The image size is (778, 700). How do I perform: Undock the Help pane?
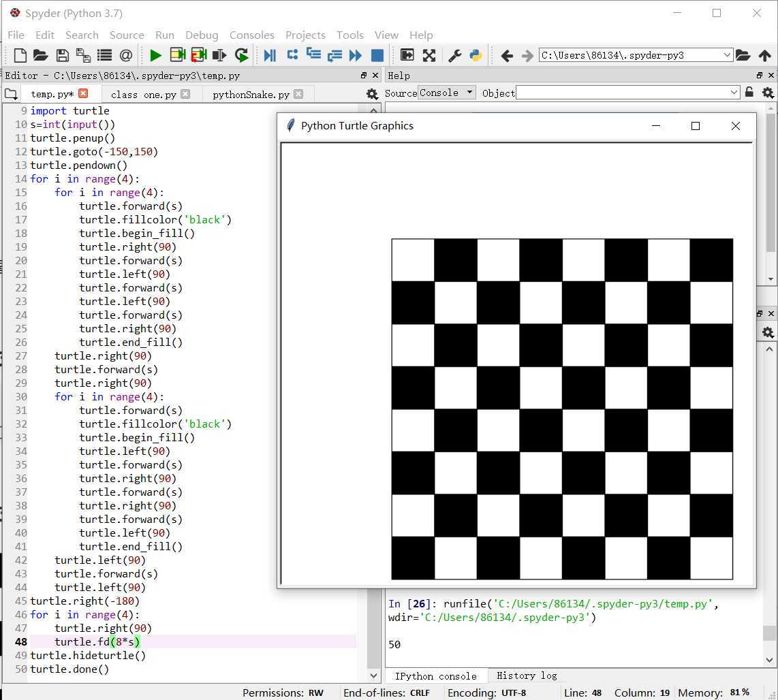click(760, 76)
